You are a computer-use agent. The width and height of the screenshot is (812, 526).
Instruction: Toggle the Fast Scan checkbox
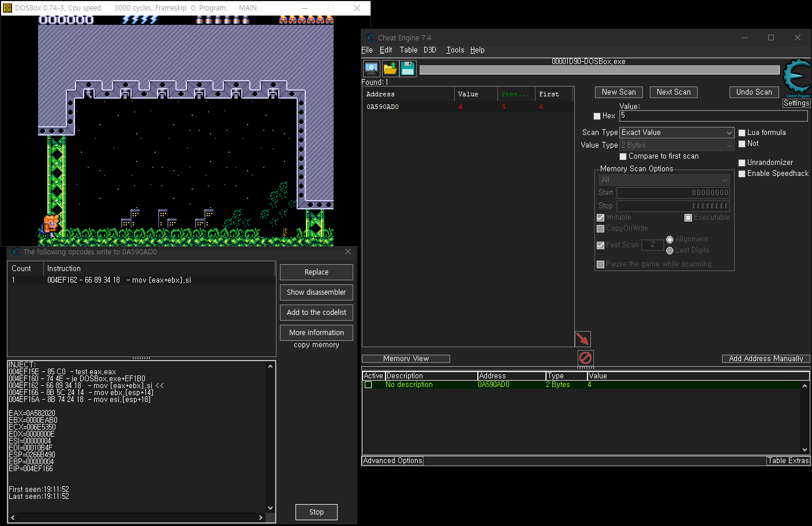click(x=600, y=245)
